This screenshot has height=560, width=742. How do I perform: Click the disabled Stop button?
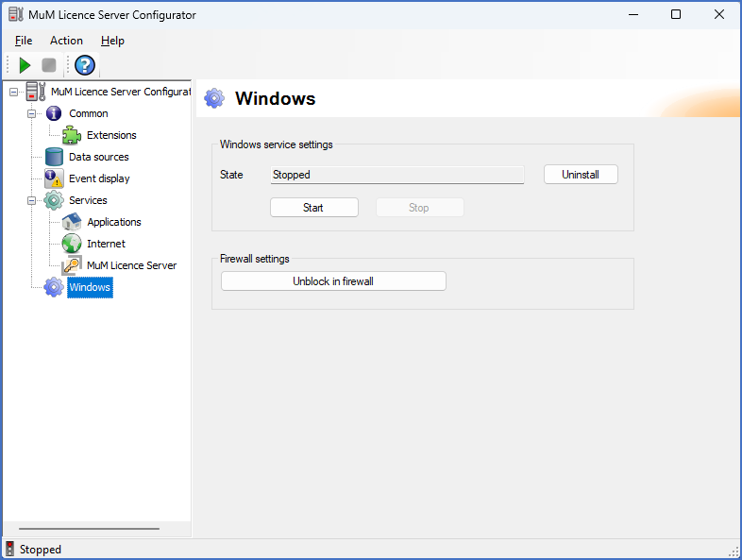[420, 208]
